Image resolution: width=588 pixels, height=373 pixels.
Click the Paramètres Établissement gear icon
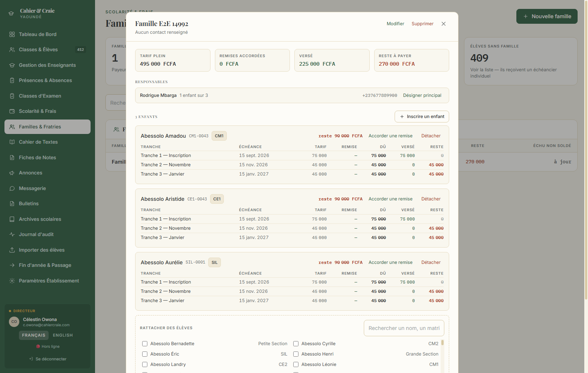tap(12, 281)
